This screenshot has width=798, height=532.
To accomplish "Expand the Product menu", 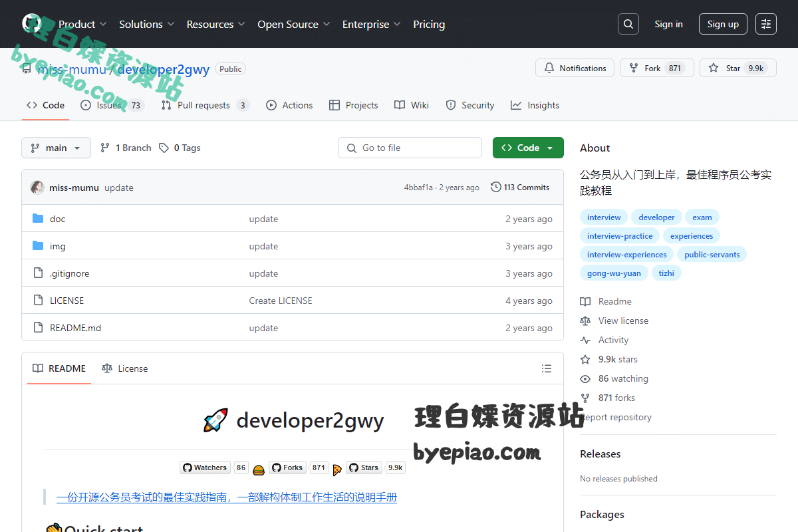I will pyautogui.click(x=82, y=24).
